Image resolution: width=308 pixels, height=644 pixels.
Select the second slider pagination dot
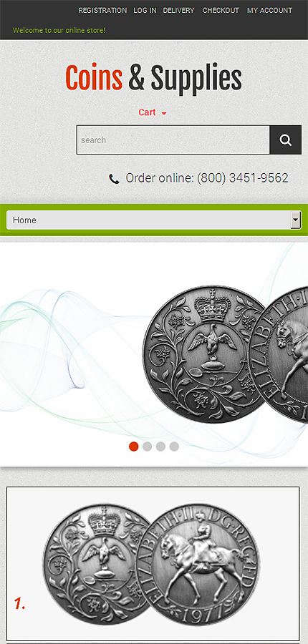148,447
